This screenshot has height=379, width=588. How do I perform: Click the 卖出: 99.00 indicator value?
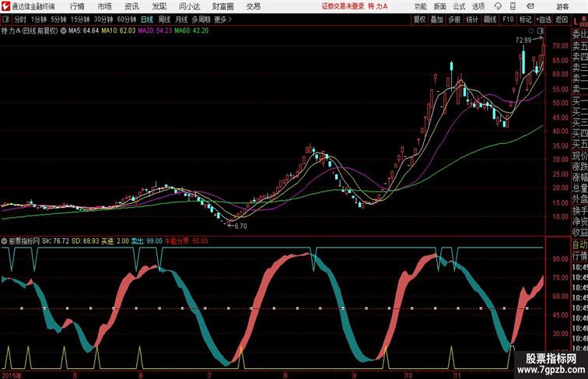(x=147, y=241)
